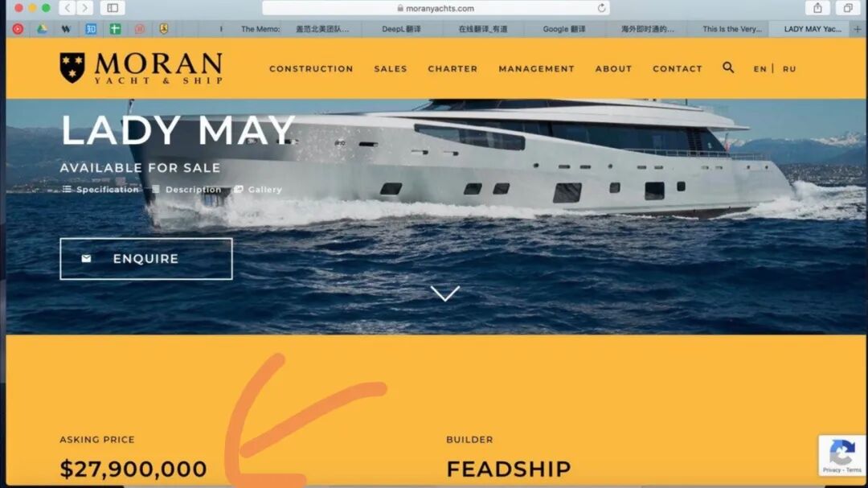
Task: Click the search magnifier icon in navigation
Action: click(728, 68)
